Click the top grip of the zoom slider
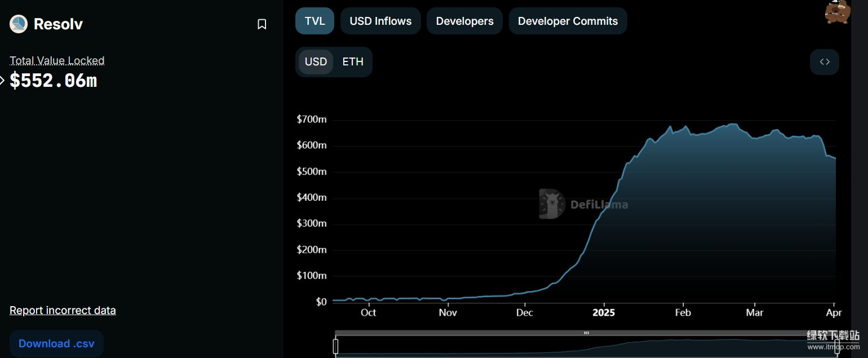Viewport: 868px width, 358px height. point(586,333)
